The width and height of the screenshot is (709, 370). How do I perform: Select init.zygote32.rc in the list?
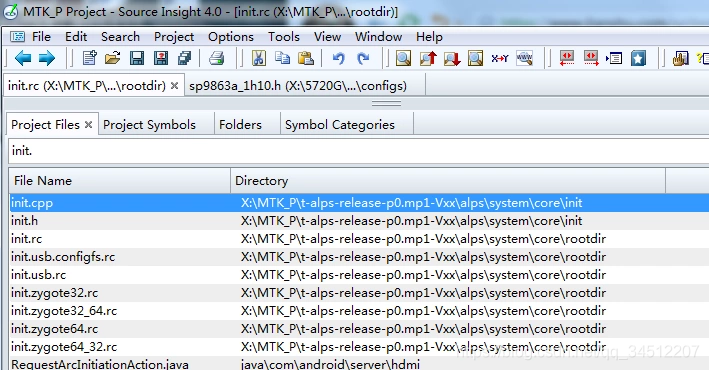pyautogui.click(x=359, y=293)
